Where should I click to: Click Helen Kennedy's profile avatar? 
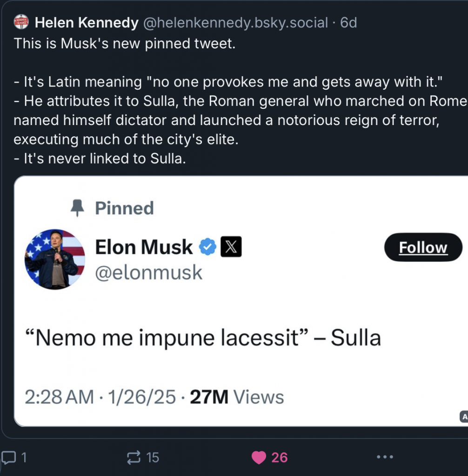point(21,22)
